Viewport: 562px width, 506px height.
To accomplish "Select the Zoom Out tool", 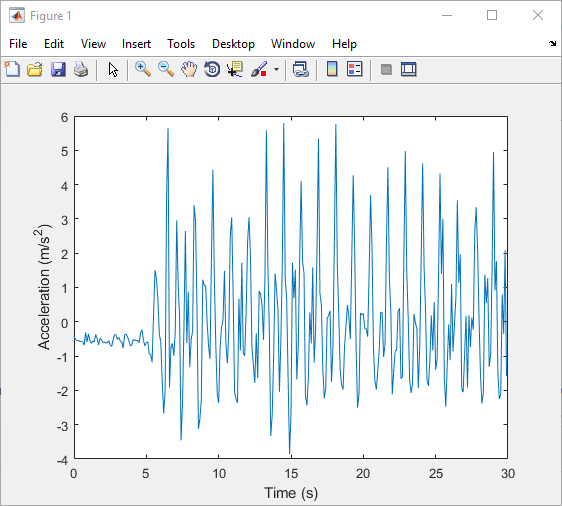I will [x=166, y=69].
